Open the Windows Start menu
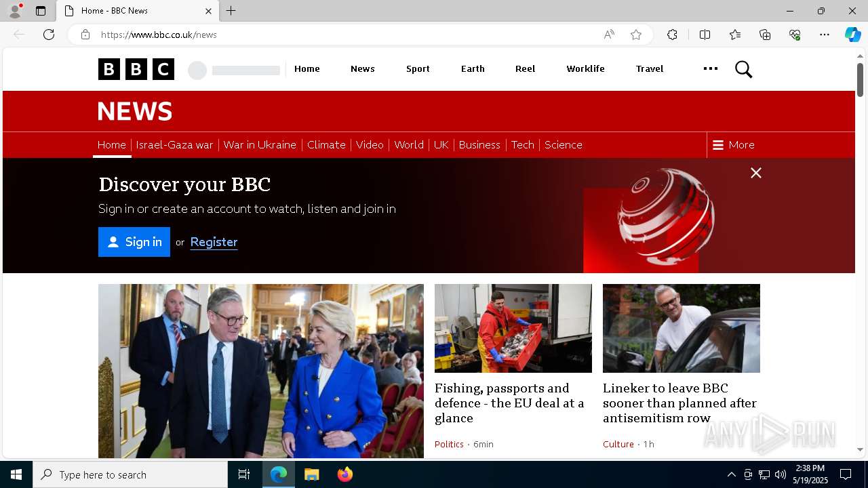Screen dimensions: 868x488 tap(16, 474)
